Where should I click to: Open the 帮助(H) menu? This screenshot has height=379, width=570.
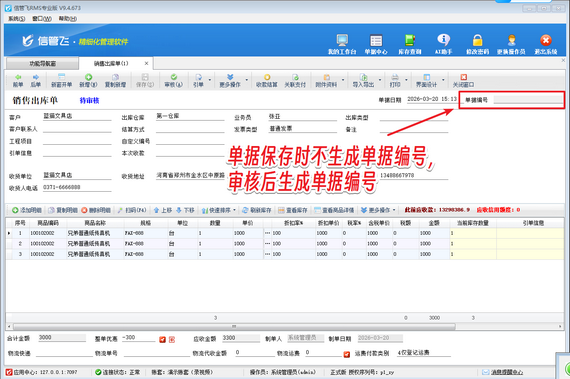click(68, 19)
